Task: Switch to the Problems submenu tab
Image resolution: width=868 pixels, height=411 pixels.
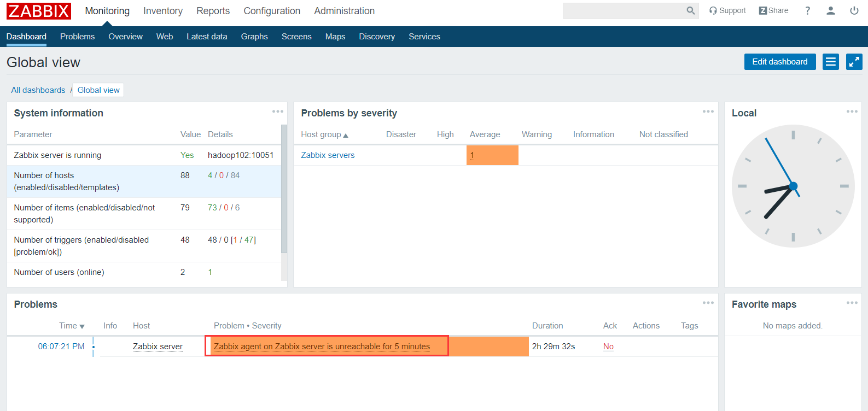Action: click(77, 37)
